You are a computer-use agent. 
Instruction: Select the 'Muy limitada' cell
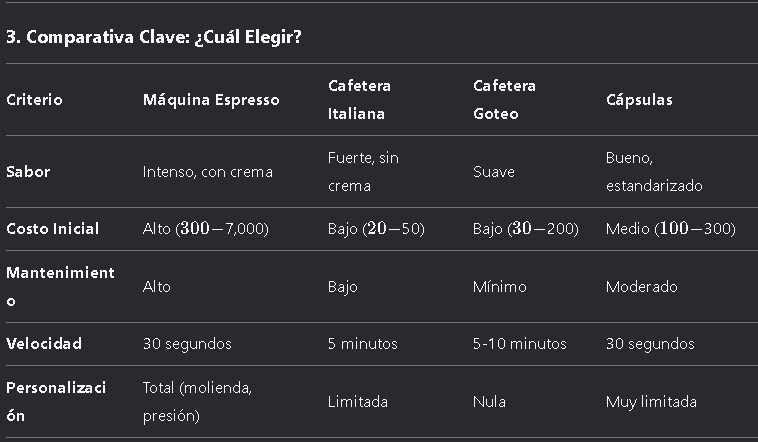[651, 402]
